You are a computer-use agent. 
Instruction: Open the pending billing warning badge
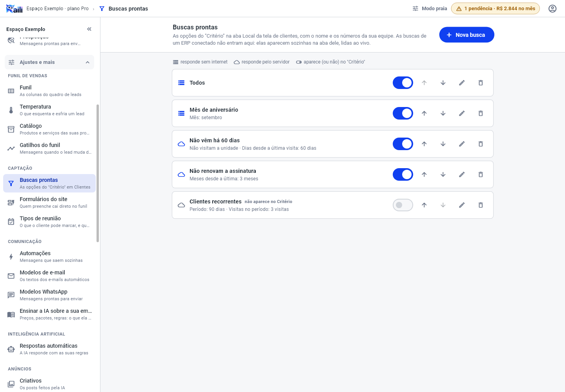(x=496, y=9)
